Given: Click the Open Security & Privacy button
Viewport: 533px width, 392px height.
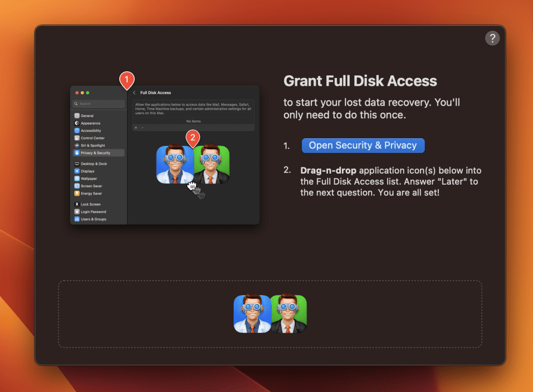Looking at the screenshot, I should tap(363, 146).
